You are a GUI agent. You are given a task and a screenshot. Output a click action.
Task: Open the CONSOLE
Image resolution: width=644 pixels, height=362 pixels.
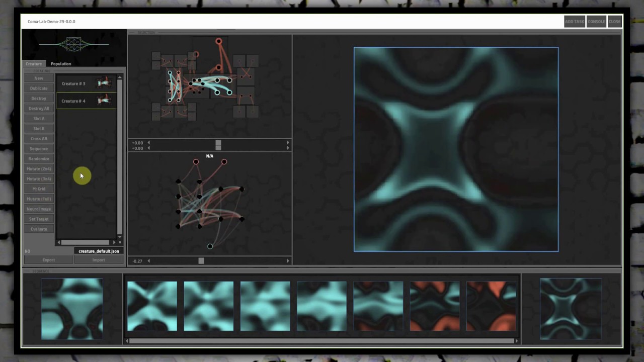[x=596, y=22]
